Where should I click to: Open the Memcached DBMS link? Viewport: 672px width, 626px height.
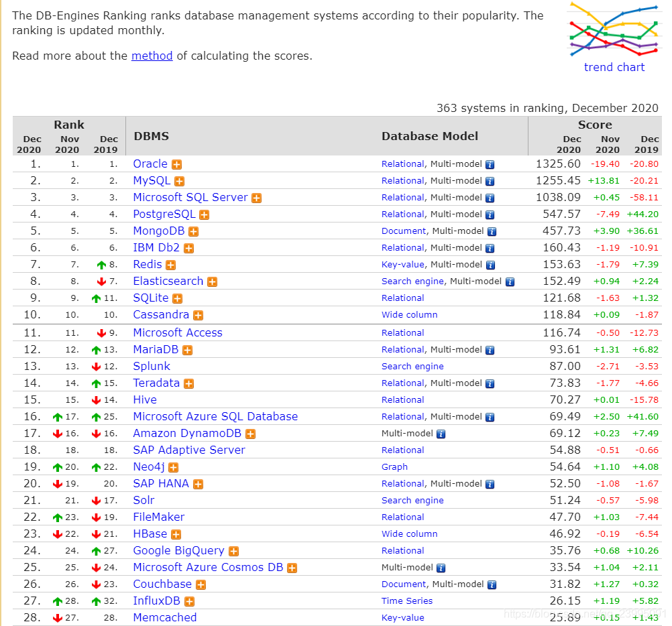(x=165, y=617)
